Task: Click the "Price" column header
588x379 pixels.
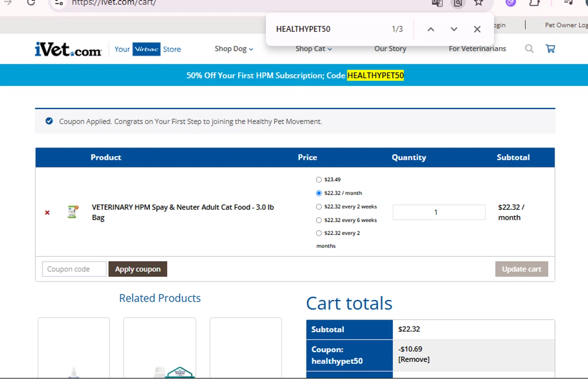Action: coord(307,158)
